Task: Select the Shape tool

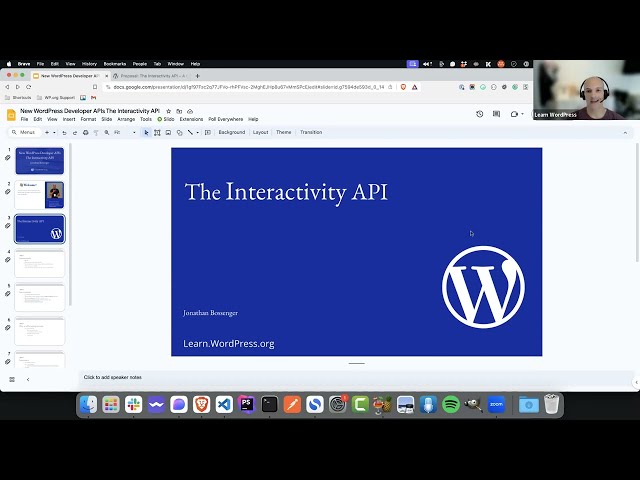Action: (179, 133)
